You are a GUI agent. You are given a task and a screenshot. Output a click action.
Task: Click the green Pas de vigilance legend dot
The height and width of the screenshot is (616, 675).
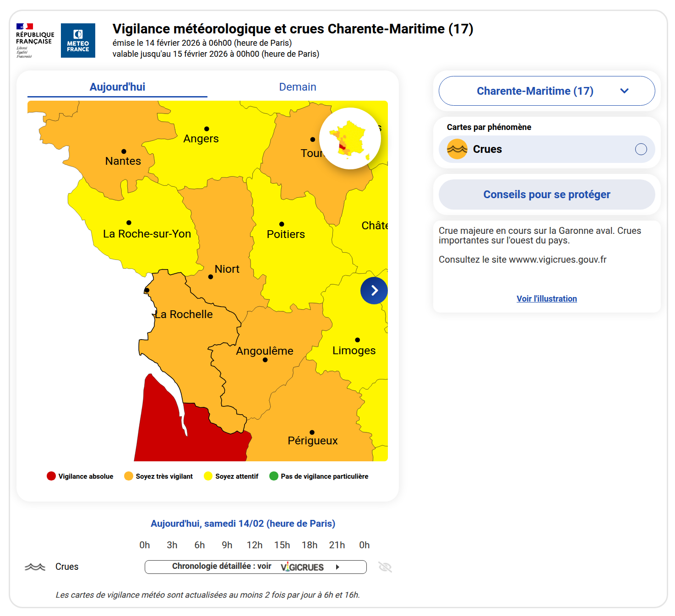275,476
